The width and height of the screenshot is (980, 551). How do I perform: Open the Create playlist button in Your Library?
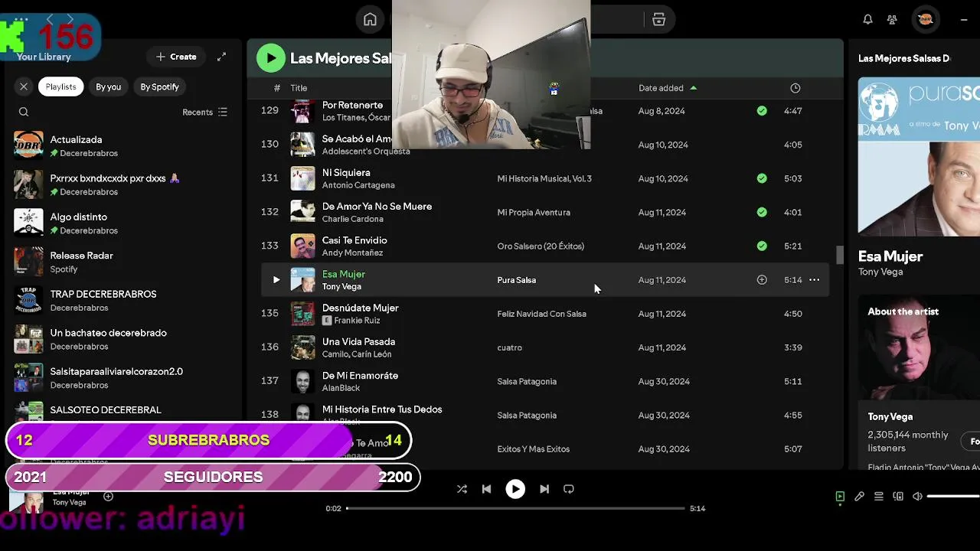176,57
